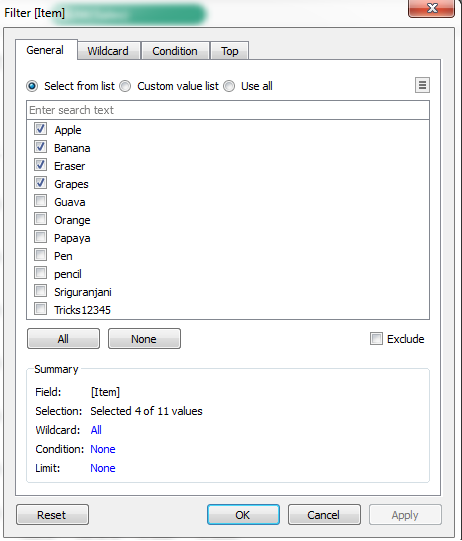Enable the Exclude checkbox
462x541 pixels.
(x=376, y=338)
